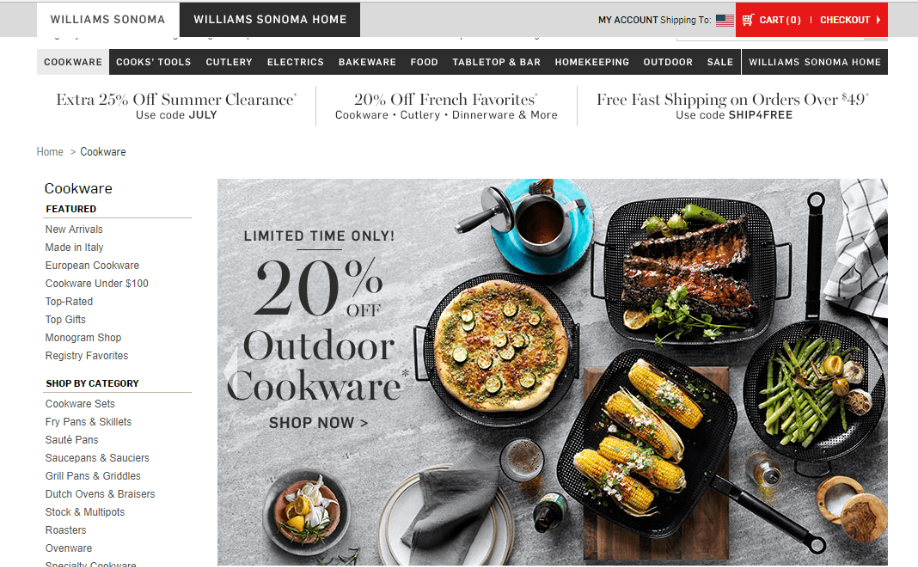The width and height of the screenshot is (918, 567).
Task: Browse Cookware Under $100
Action: pos(97,284)
